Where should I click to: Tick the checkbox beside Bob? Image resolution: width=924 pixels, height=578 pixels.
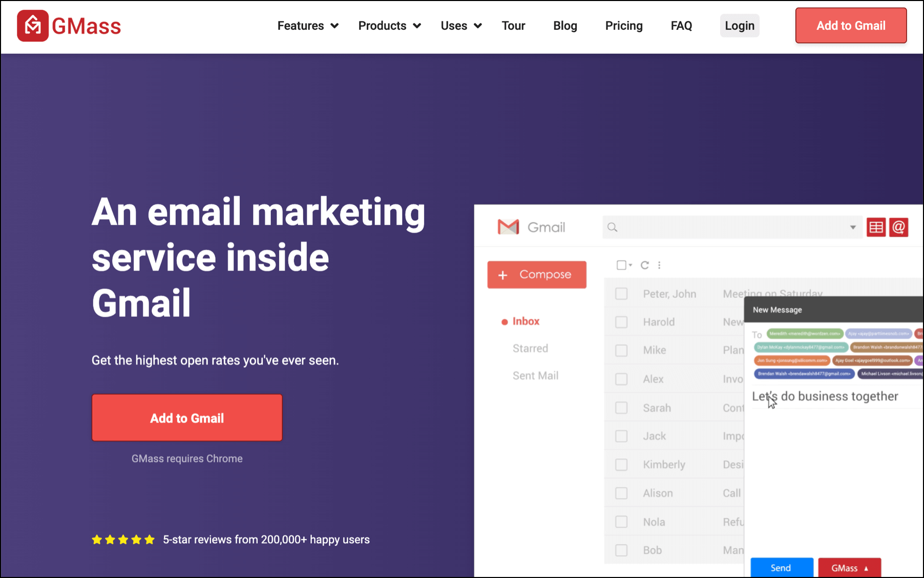coord(621,550)
